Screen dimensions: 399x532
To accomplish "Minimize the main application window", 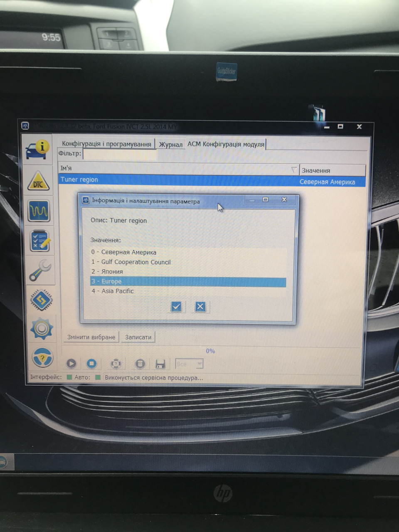I will point(327,127).
